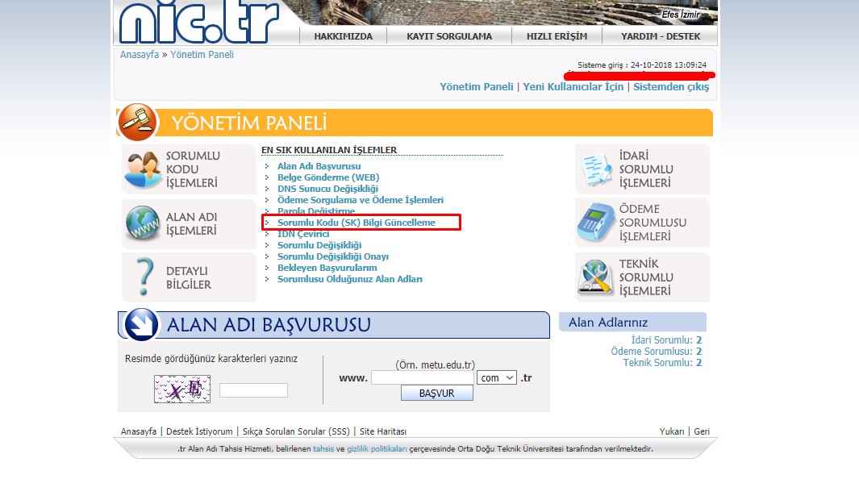Viewport: 859px width, 504px height.
Task: Click the nic.tr logo
Action: (x=198, y=22)
